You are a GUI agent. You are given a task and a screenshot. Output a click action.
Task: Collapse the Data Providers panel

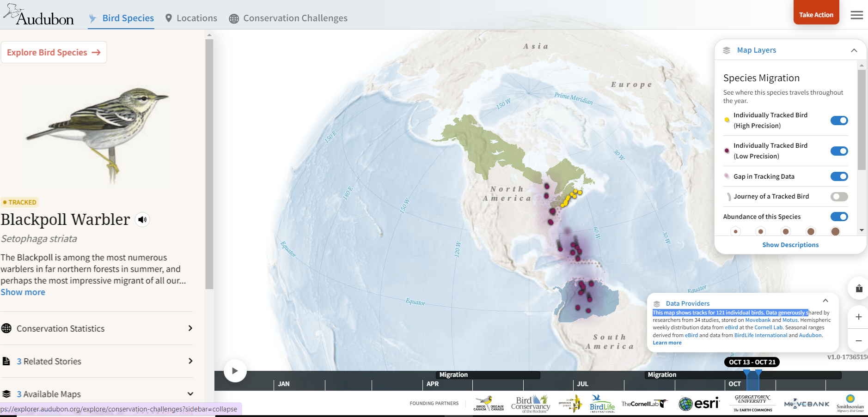(x=825, y=301)
